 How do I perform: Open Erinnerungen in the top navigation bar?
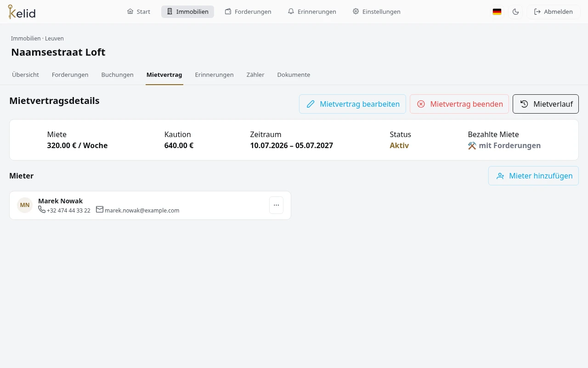(312, 11)
